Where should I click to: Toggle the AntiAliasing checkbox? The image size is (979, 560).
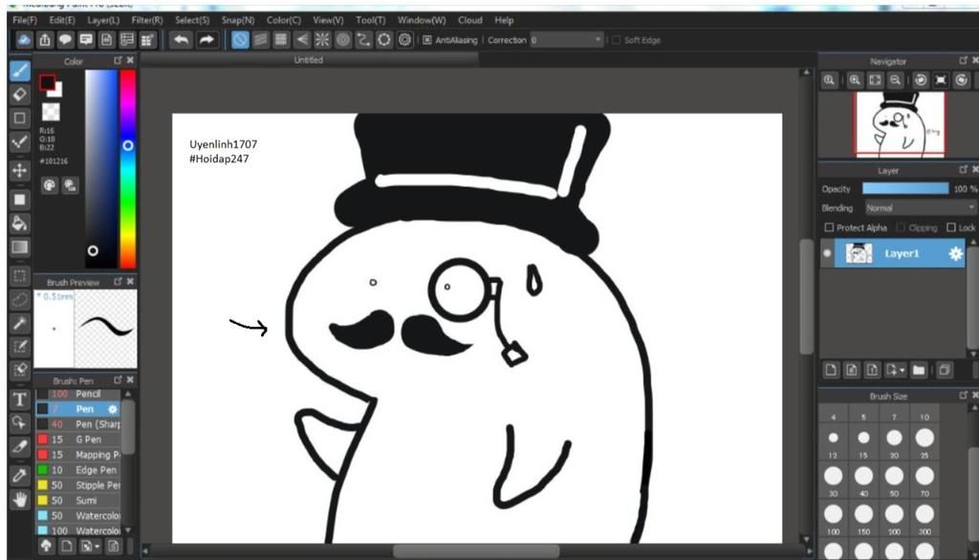pyautogui.click(x=427, y=40)
